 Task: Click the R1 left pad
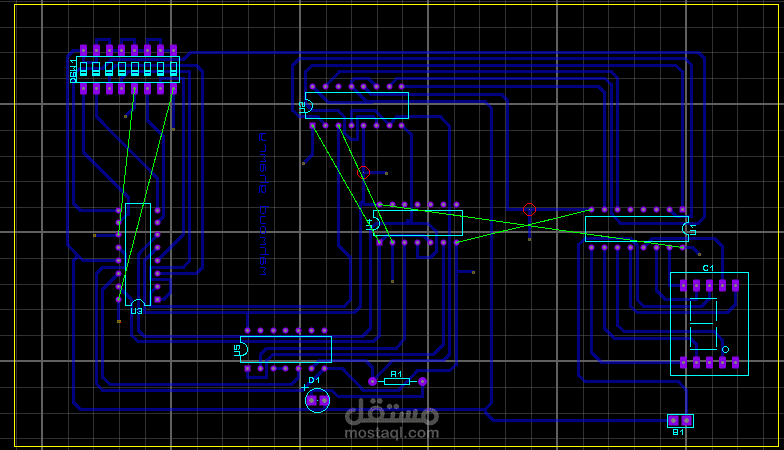coord(372,382)
